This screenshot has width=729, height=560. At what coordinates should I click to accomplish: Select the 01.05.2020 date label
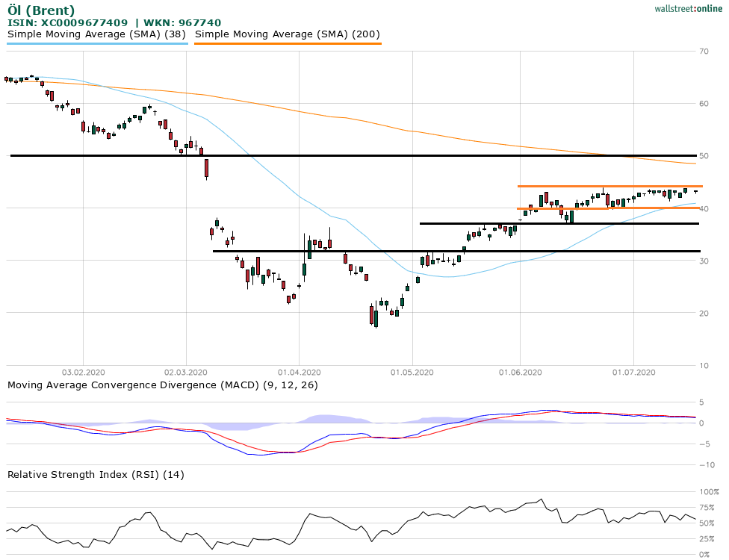tap(412, 372)
